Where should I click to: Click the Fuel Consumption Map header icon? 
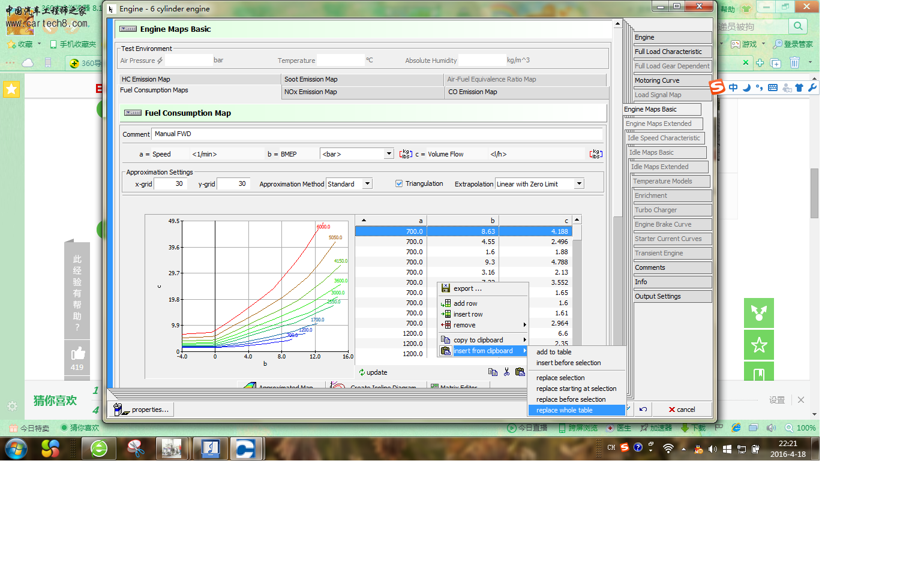tap(133, 113)
